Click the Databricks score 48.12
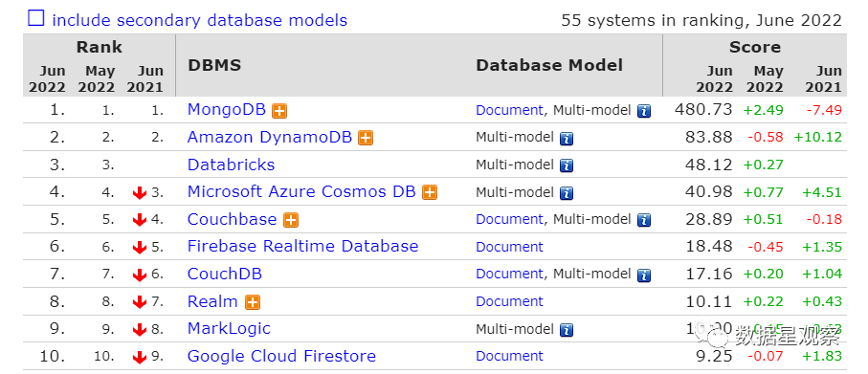 [709, 165]
